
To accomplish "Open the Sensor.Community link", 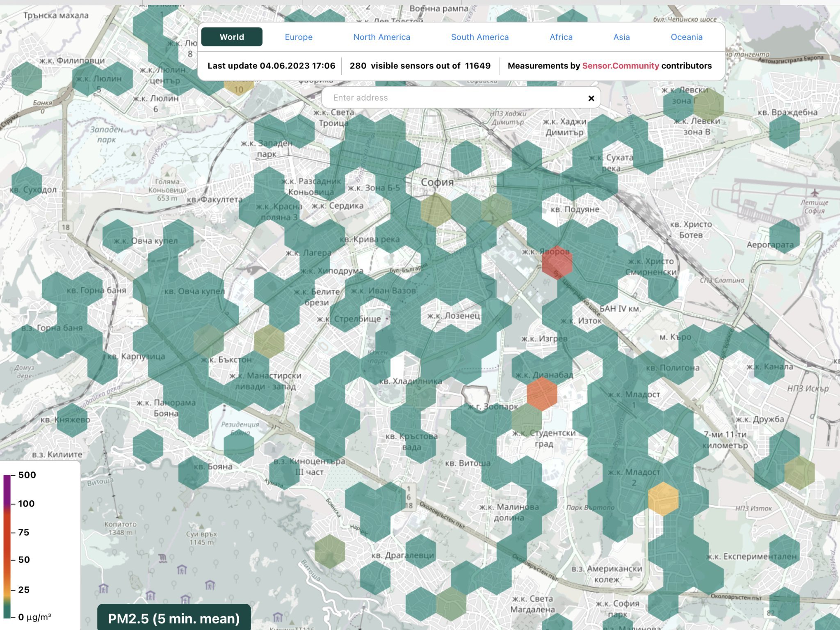I will [x=620, y=66].
